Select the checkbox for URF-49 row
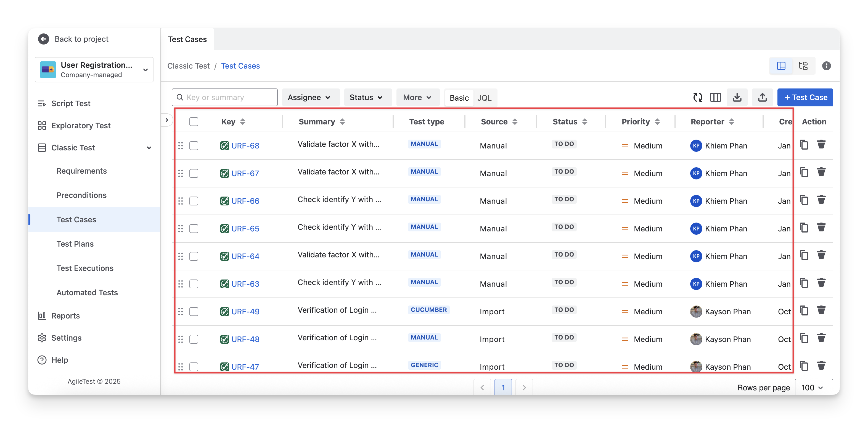The image size is (868, 423). (194, 311)
